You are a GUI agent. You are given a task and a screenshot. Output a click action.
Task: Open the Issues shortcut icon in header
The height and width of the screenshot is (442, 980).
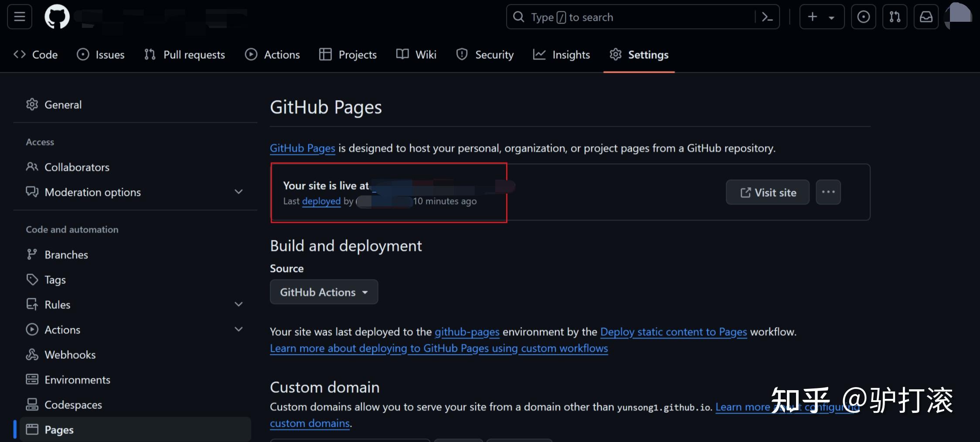click(x=863, y=17)
